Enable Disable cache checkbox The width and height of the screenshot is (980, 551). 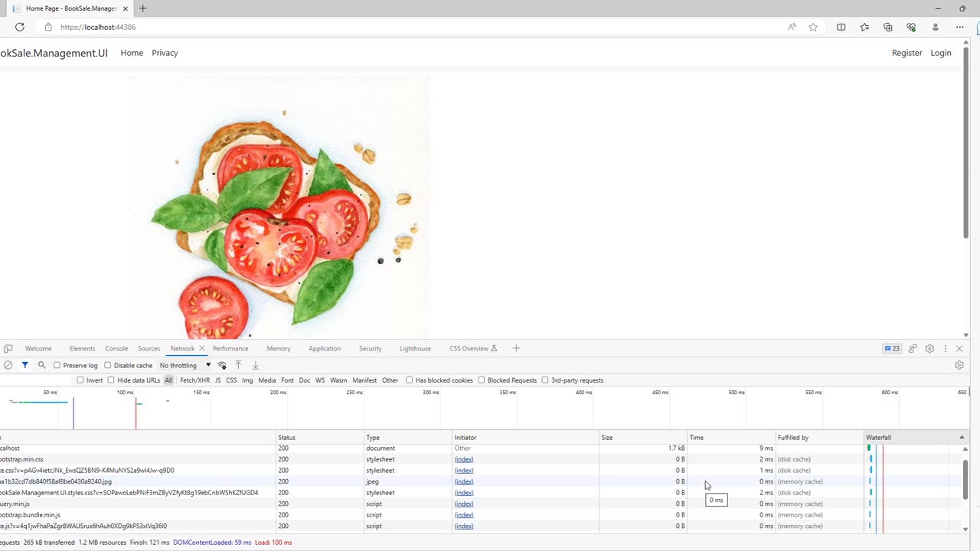pyautogui.click(x=108, y=365)
